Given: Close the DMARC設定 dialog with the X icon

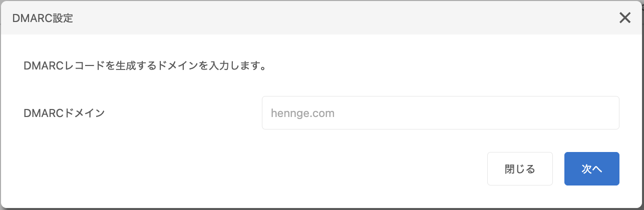Looking at the screenshot, I should click(625, 18).
